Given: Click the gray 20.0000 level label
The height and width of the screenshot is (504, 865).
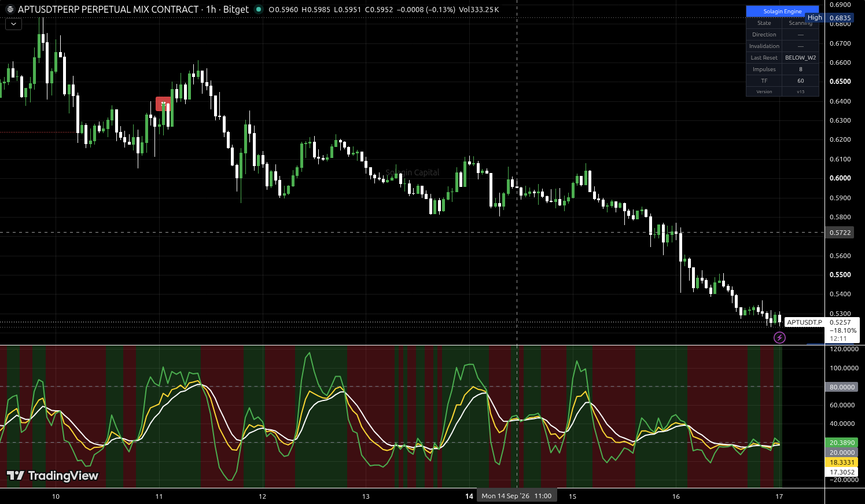Looking at the screenshot, I should click(842, 453).
